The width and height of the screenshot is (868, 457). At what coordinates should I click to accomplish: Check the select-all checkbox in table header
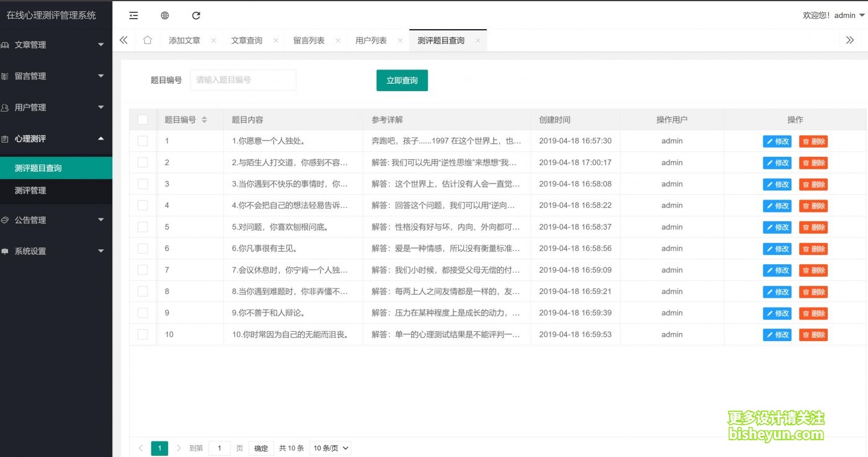click(x=142, y=119)
